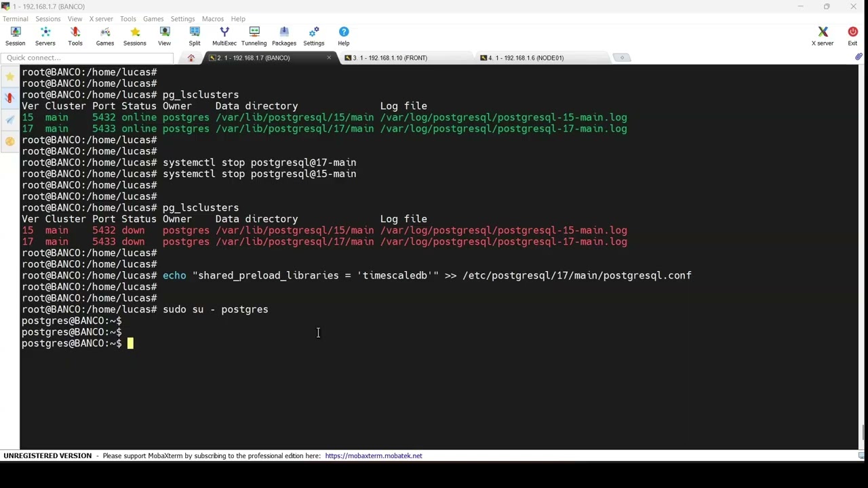This screenshot has height=488, width=868.
Task: Go to the Home tab icon
Action: [191, 58]
